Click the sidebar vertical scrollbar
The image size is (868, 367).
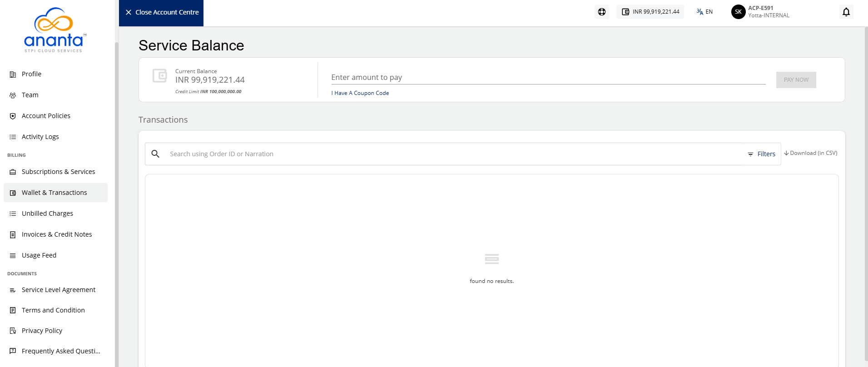coord(117,204)
